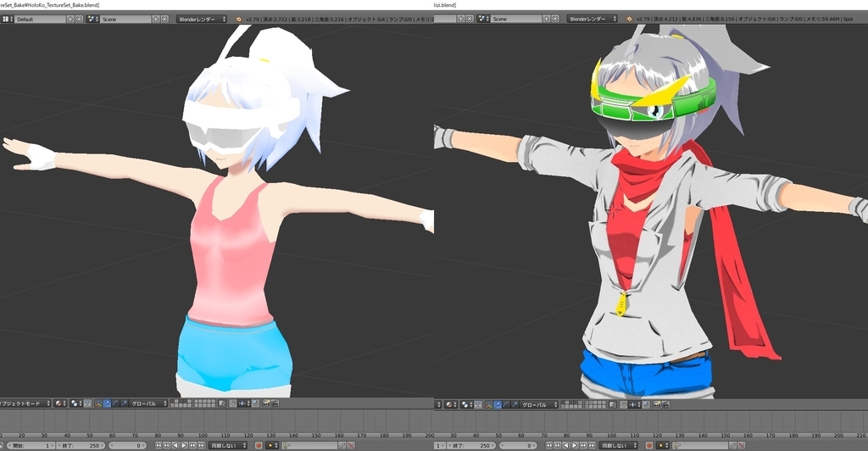Enable scale manipulator in right viewport
This screenshot has width=868, height=451.
point(515,405)
